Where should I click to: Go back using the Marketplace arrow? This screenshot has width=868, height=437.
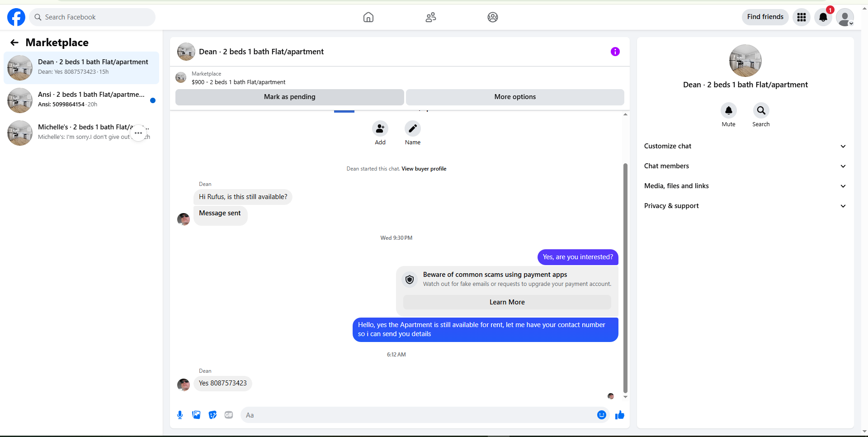tap(14, 43)
